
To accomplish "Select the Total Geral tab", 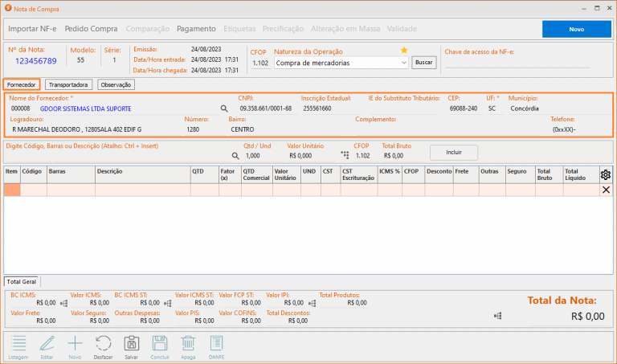I will (21, 282).
